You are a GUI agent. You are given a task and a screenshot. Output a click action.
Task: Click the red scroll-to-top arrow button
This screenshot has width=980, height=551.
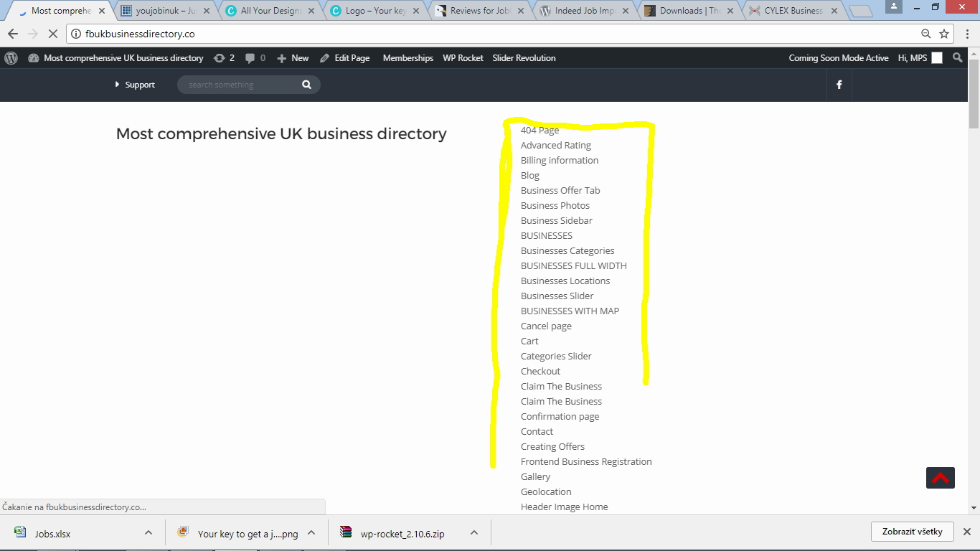940,478
